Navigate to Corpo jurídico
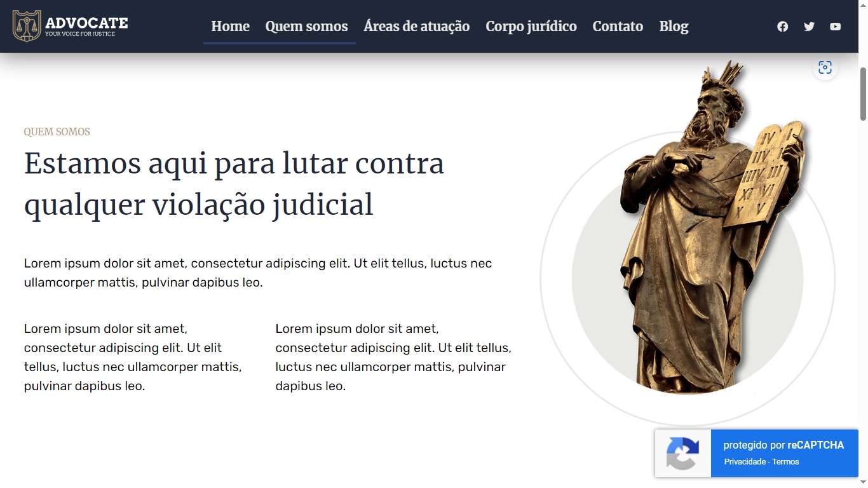868x488 pixels. (x=531, y=27)
